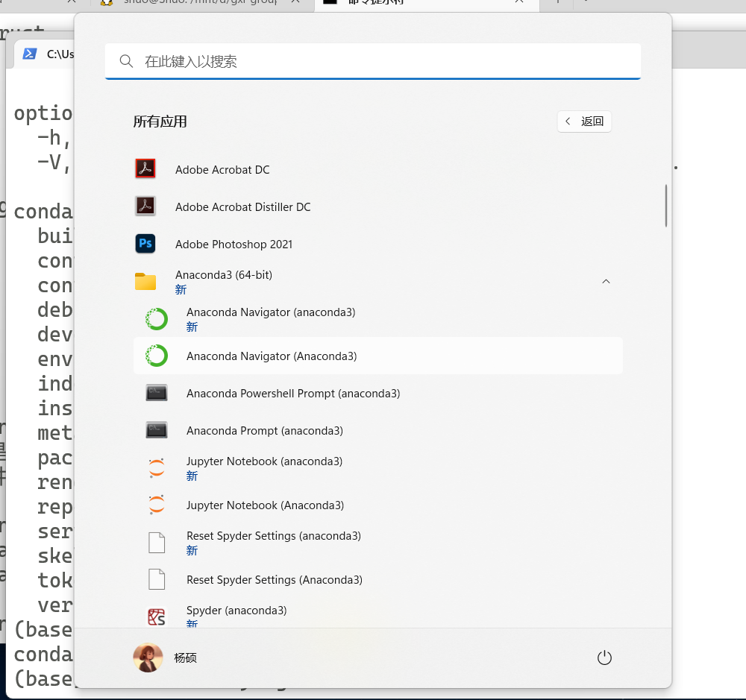The image size is (746, 700).
Task: Click the 返回 back button
Action: [x=584, y=122]
